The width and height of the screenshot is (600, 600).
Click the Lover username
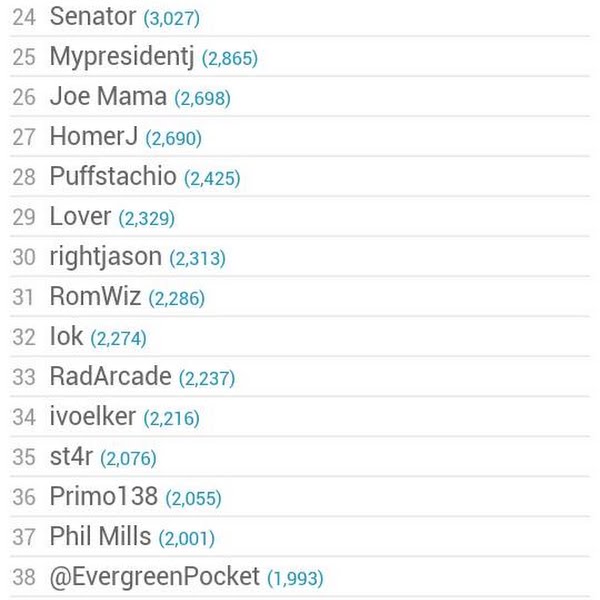click(x=80, y=217)
